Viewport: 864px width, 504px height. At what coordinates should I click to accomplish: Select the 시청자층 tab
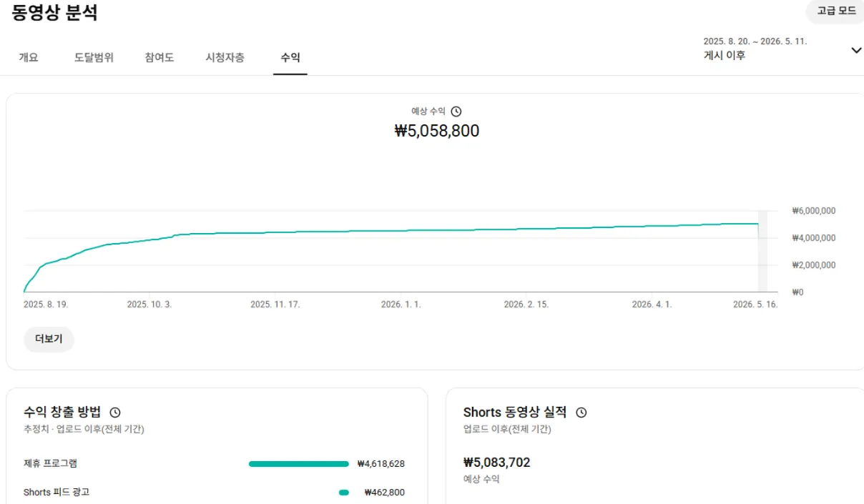(225, 58)
